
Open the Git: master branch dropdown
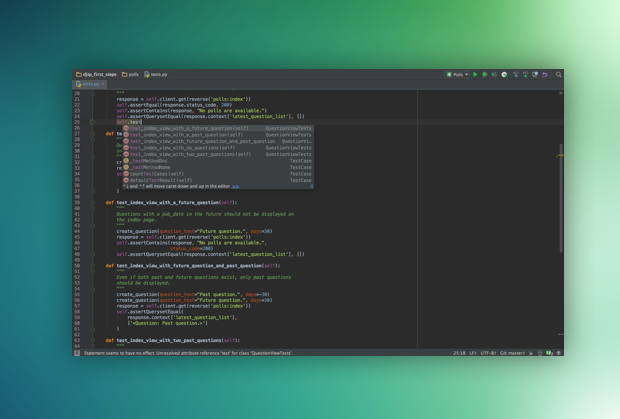(x=511, y=353)
